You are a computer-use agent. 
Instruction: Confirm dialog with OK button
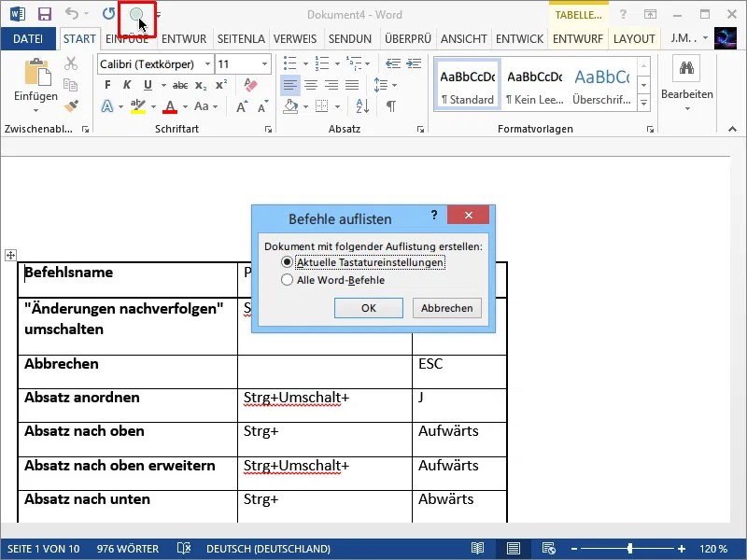(368, 308)
